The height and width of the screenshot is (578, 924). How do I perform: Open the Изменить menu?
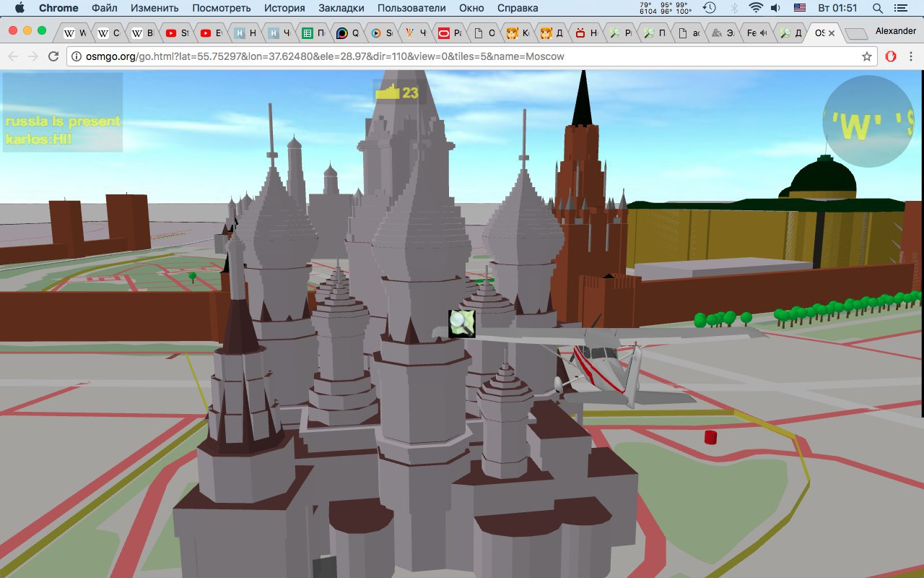pos(155,8)
